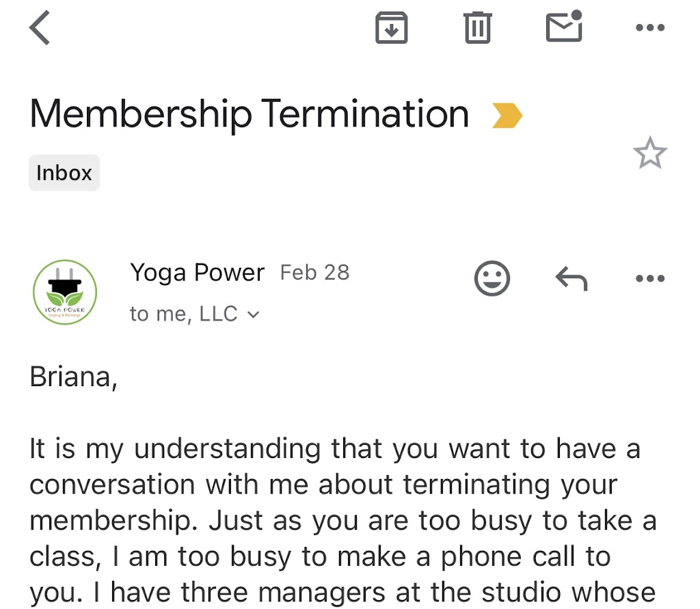700x609 pixels.
Task: Expand recipient details with the chevron
Action: coord(253,314)
